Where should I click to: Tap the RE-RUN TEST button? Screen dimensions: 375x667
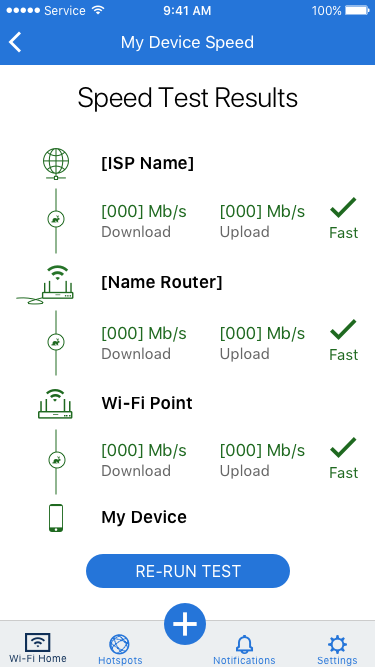click(188, 571)
